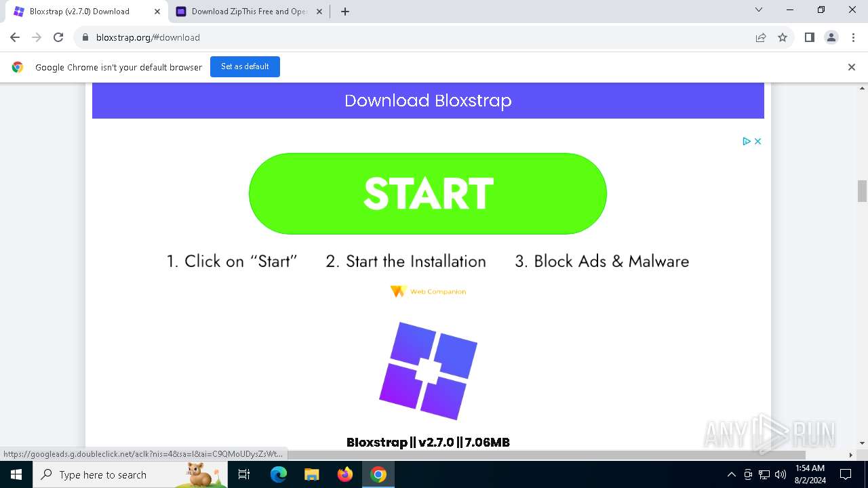Click the Bloxstrap || v2.7.0 || 7.06MB text
The width and height of the screenshot is (868, 488).
[x=428, y=442]
